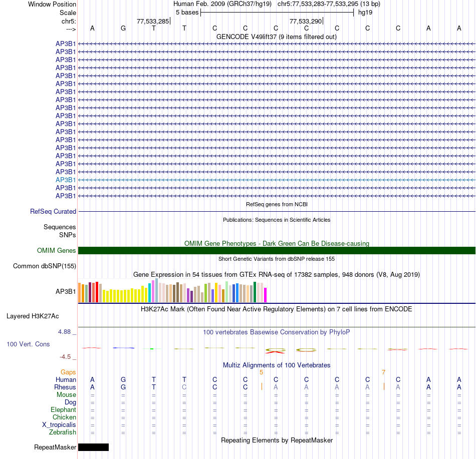
Task: Click the 4.88 upper conservation scale value
Action: click(64, 332)
